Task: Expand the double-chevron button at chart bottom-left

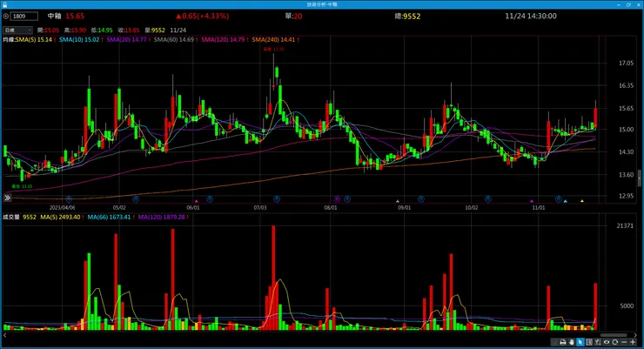Action: [x=7, y=198]
